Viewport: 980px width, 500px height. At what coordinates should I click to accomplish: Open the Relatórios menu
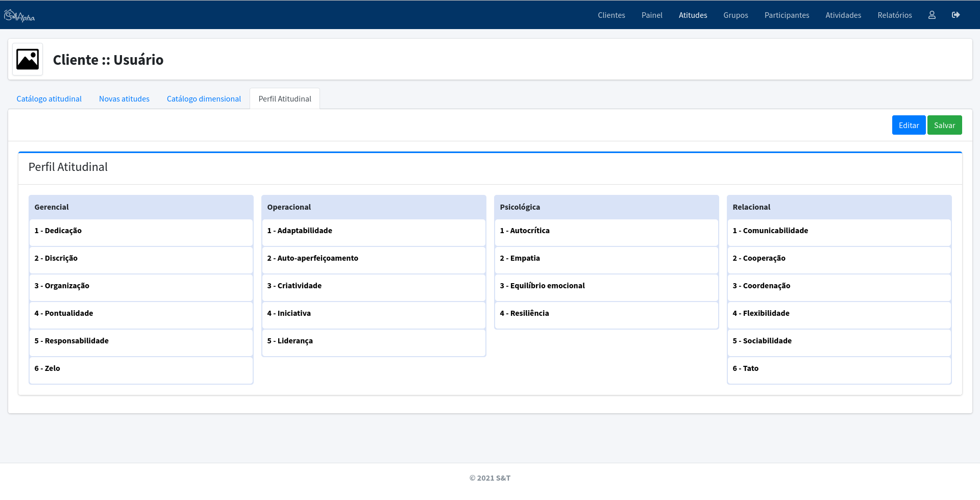tap(894, 15)
